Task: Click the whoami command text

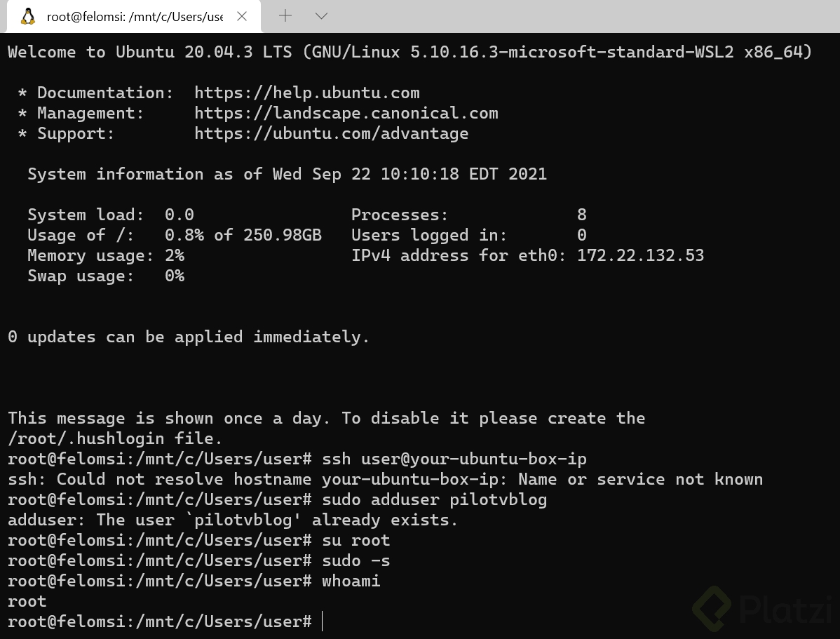Action: [351, 581]
